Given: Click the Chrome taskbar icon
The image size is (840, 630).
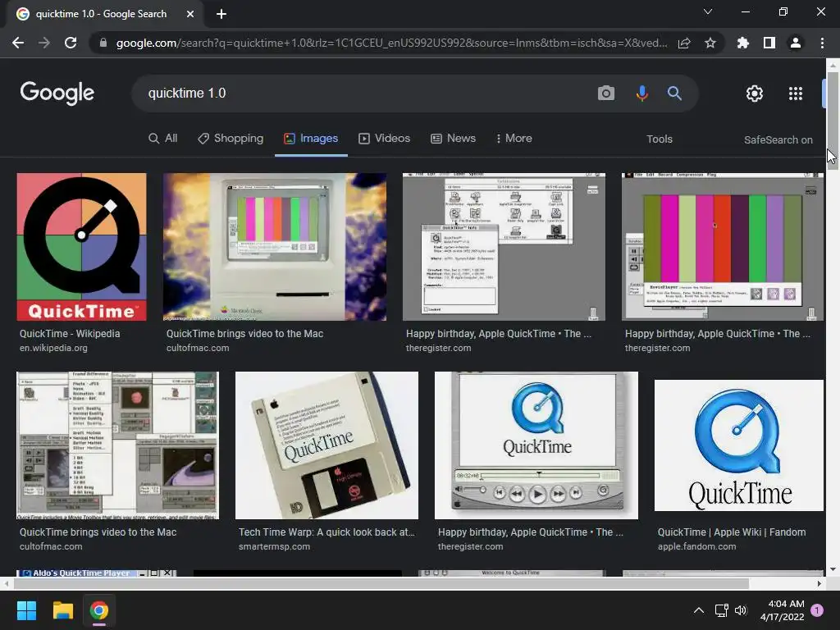Looking at the screenshot, I should (99, 610).
